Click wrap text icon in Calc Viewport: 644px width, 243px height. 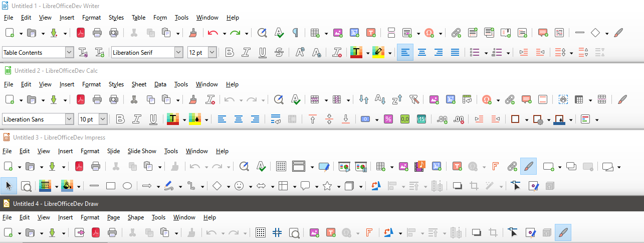276,119
